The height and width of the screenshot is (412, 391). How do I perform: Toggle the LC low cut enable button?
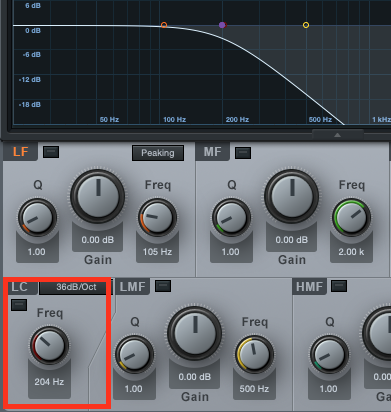tap(19, 305)
